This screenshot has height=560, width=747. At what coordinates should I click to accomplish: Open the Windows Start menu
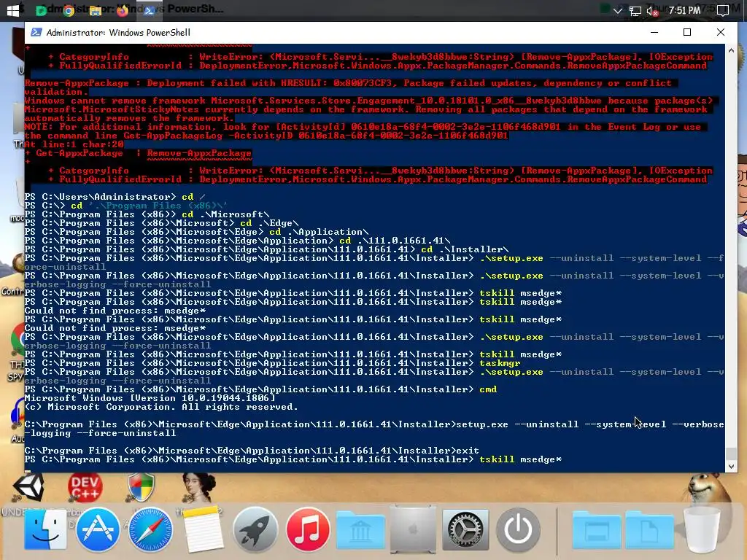(x=13, y=10)
